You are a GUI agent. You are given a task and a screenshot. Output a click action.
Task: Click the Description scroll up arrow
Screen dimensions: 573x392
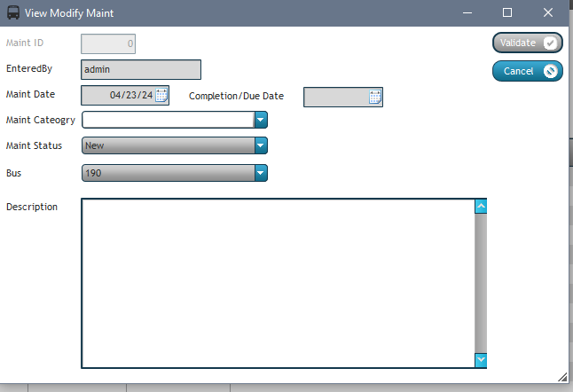click(x=481, y=207)
